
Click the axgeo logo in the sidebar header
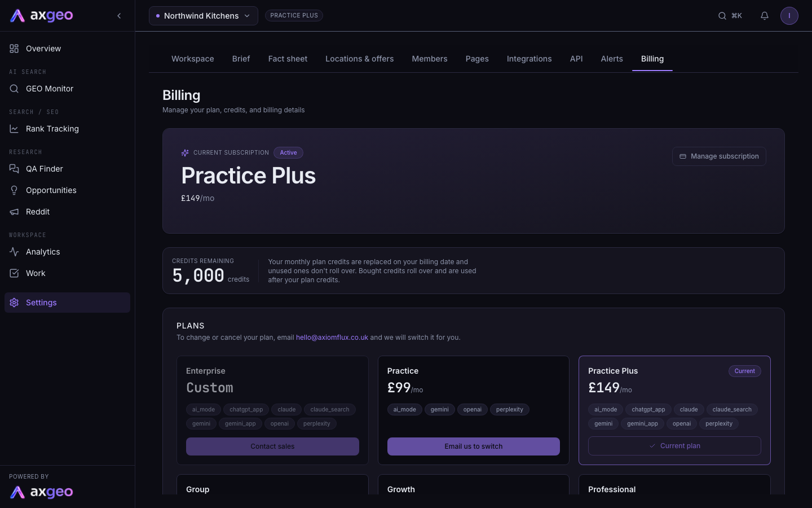[x=42, y=16]
